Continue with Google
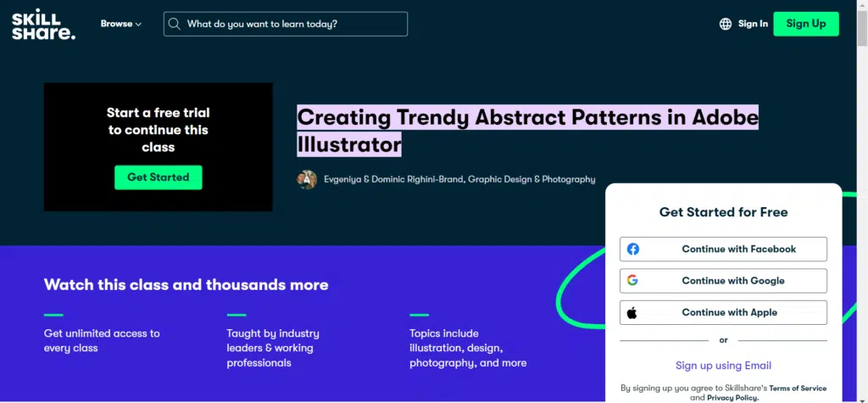The width and height of the screenshot is (868, 403). coord(724,281)
